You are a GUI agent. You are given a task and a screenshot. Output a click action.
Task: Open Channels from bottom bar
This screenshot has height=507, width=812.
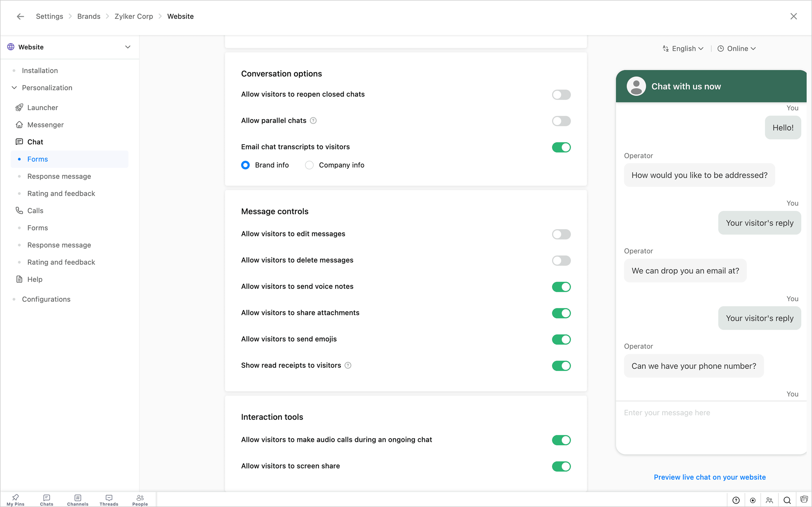78,500
